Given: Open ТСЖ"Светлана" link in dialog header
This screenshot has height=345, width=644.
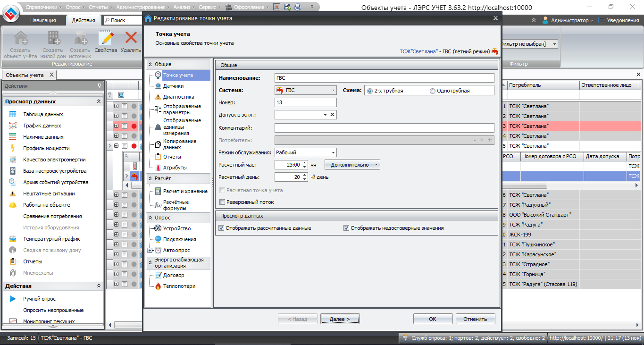Looking at the screenshot, I should coord(418,51).
